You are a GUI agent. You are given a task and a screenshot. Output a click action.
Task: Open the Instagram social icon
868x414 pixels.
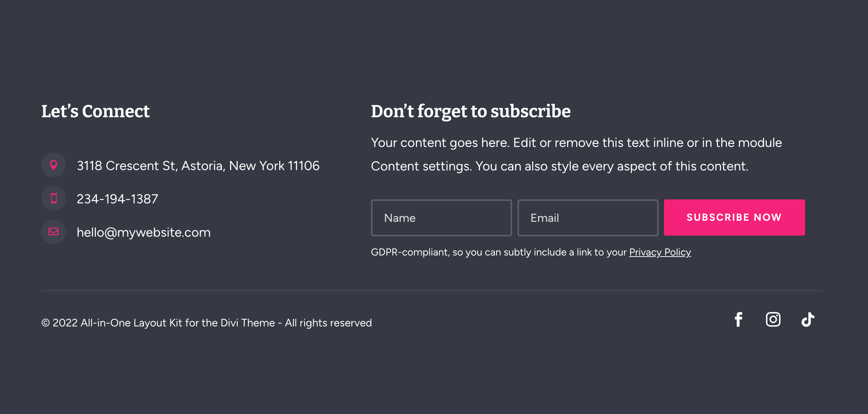773,320
